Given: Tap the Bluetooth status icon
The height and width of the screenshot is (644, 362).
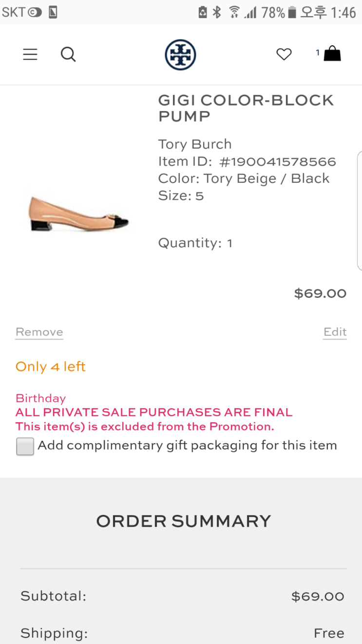Looking at the screenshot, I should point(217,12).
